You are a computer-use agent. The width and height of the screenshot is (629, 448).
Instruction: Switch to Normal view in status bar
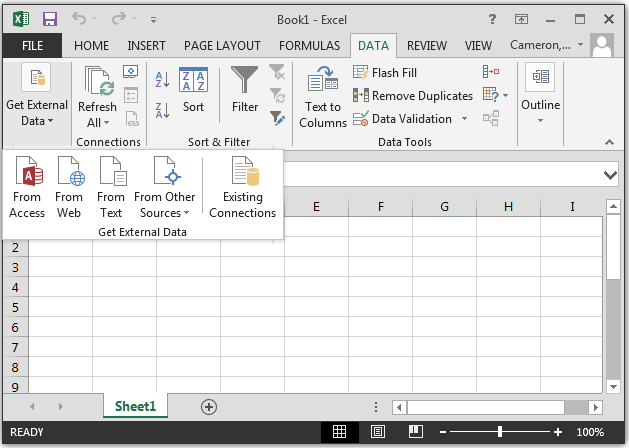340,432
